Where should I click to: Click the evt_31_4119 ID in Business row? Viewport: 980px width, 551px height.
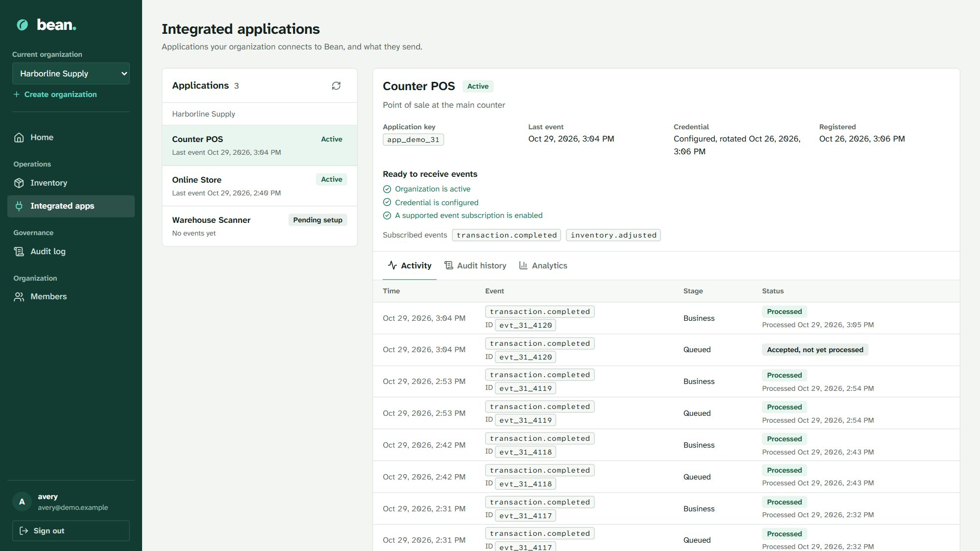click(525, 388)
